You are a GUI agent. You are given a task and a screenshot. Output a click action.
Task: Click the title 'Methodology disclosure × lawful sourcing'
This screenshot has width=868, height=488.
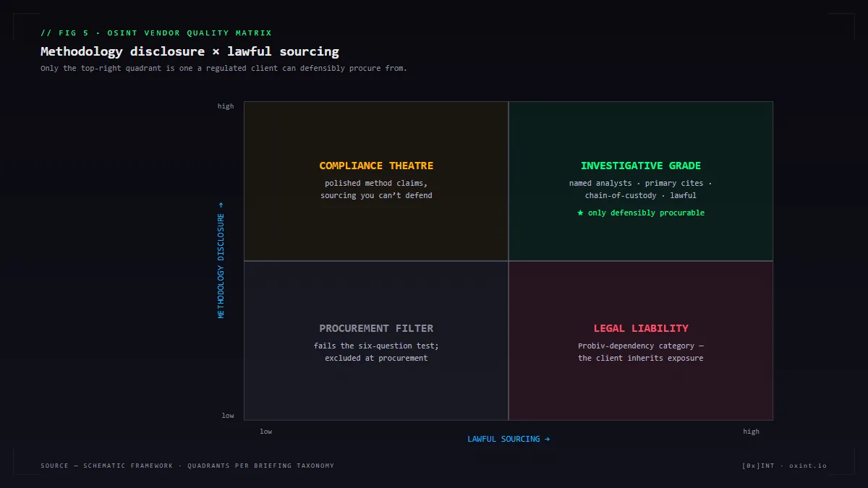[x=190, y=51]
